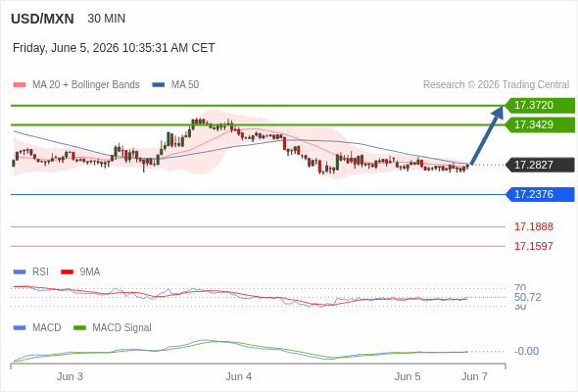Image resolution: width=578 pixels, height=392 pixels.
Task: Click the blue upward forecast arrow
Action: pos(487,135)
